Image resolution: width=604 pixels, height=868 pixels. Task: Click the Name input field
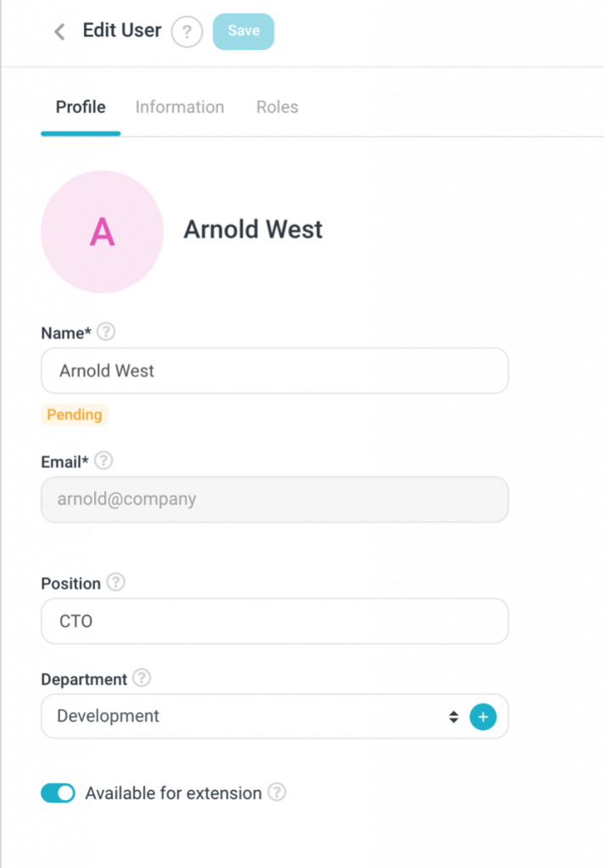click(x=274, y=370)
